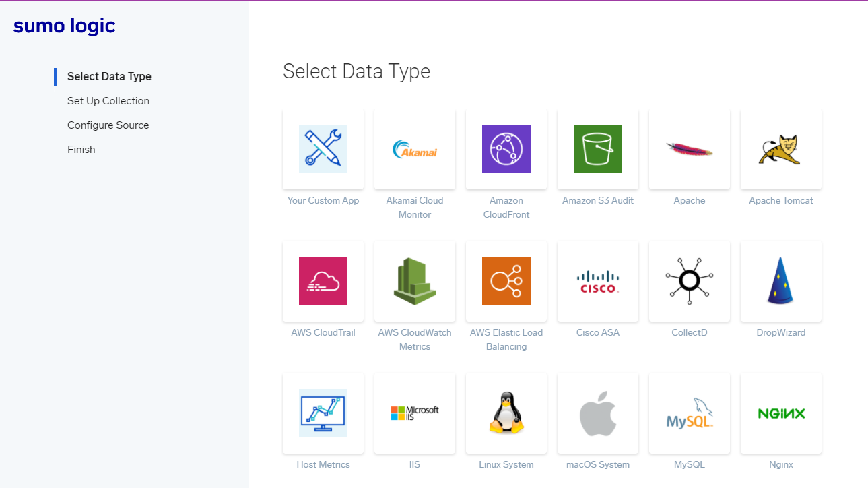Click the 'IIS' label
The height and width of the screenshot is (488, 868).
(x=415, y=464)
